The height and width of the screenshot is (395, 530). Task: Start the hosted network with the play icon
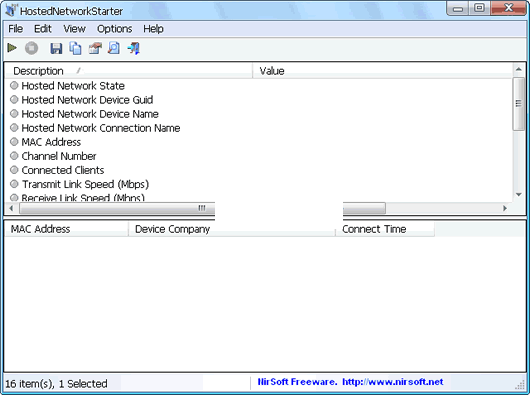[x=12, y=48]
